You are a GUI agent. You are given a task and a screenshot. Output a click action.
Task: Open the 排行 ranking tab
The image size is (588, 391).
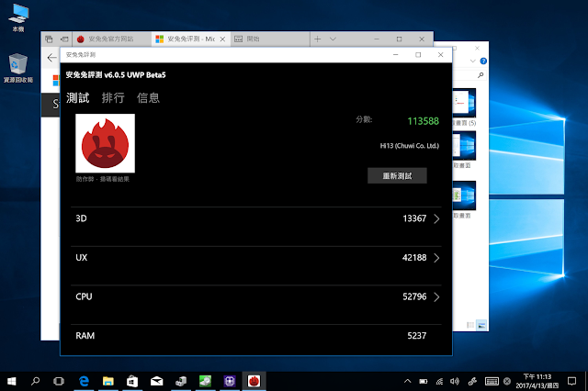(113, 97)
